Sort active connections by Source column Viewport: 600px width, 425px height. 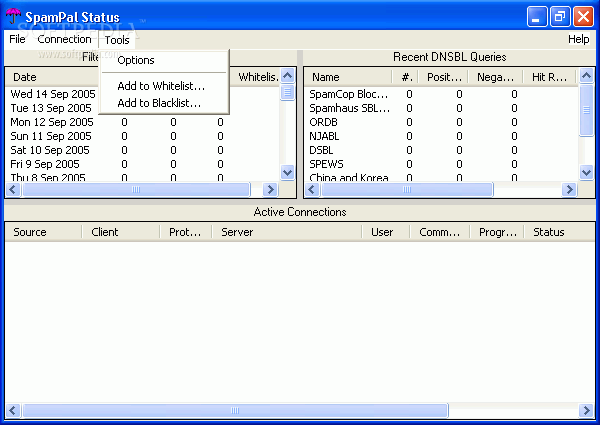click(x=44, y=232)
